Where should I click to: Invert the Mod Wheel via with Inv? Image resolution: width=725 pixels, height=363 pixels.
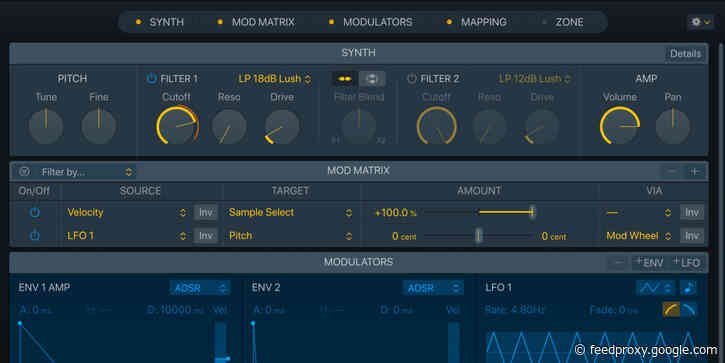coord(692,235)
